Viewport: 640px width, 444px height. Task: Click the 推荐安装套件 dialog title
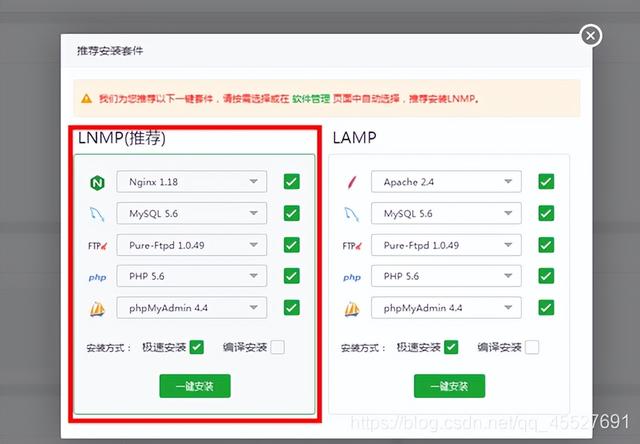click(x=110, y=51)
